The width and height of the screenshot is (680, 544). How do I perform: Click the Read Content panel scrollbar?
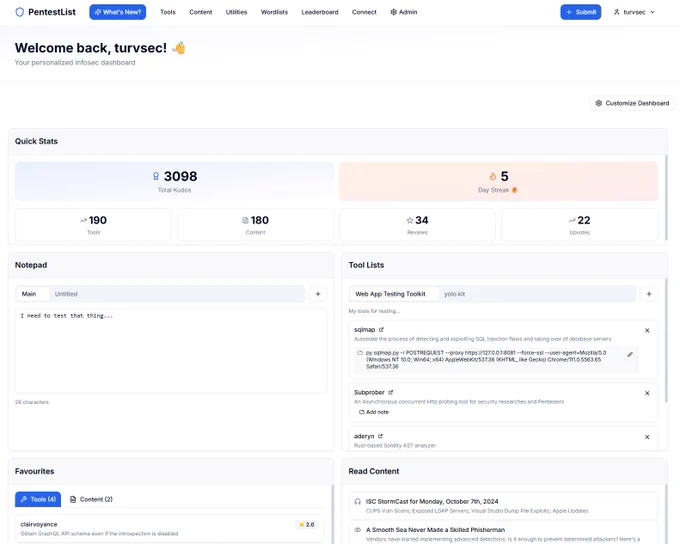(666, 514)
